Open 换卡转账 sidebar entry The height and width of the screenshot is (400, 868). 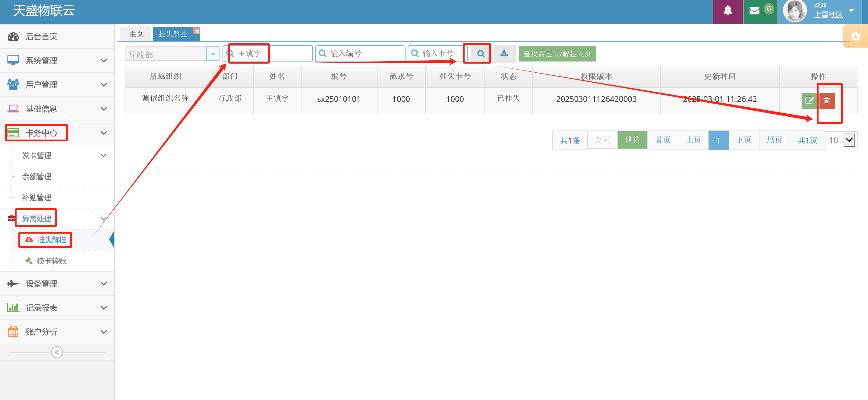pyautogui.click(x=52, y=261)
